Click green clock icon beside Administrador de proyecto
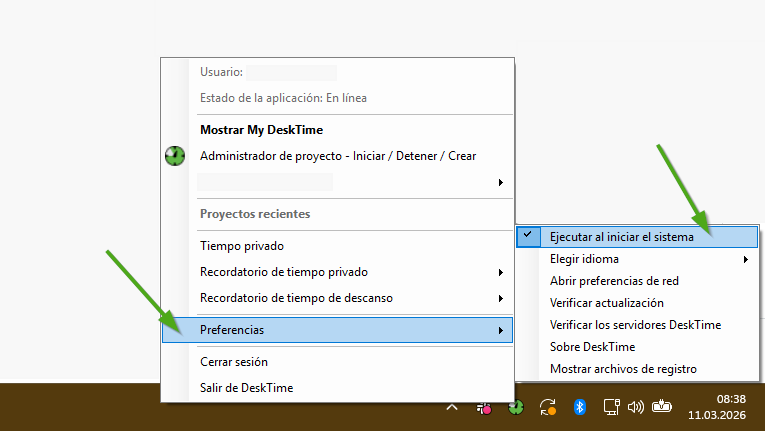This screenshot has height=431, width=765. [175, 156]
